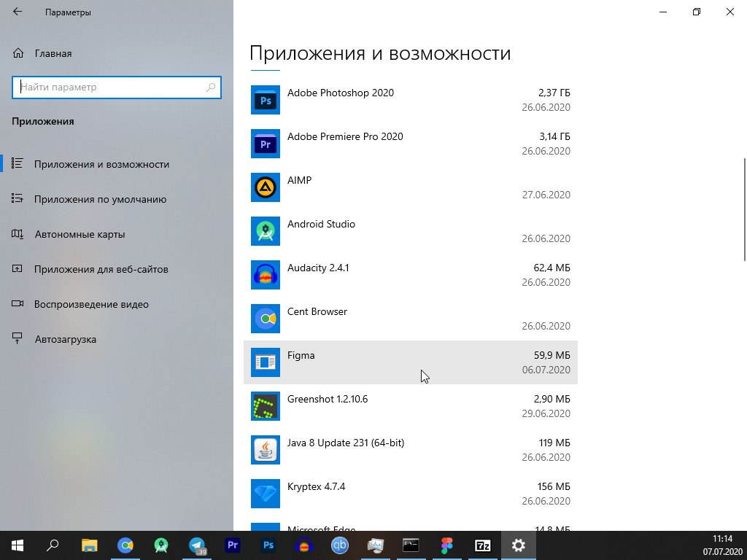The height and width of the screenshot is (560, 747).
Task: Click the 62,4 МБ size value
Action: click(x=551, y=268)
